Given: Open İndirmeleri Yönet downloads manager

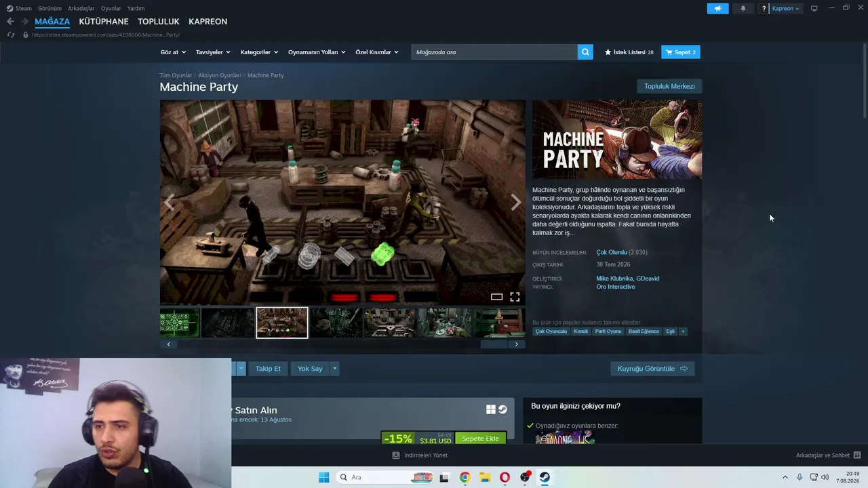Looking at the screenshot, I should [420, 455].
